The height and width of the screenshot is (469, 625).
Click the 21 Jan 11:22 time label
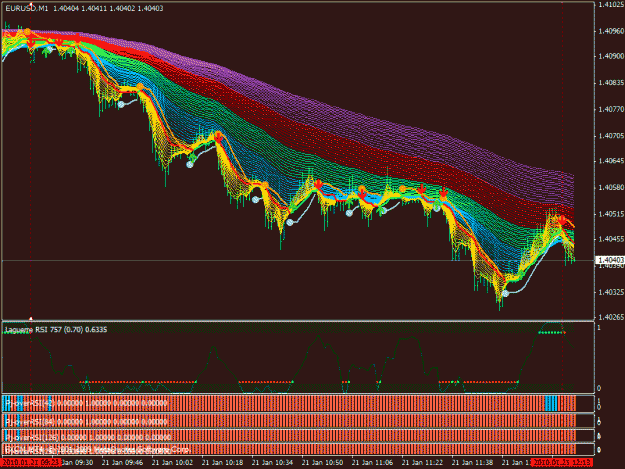(x=422, y=463)
